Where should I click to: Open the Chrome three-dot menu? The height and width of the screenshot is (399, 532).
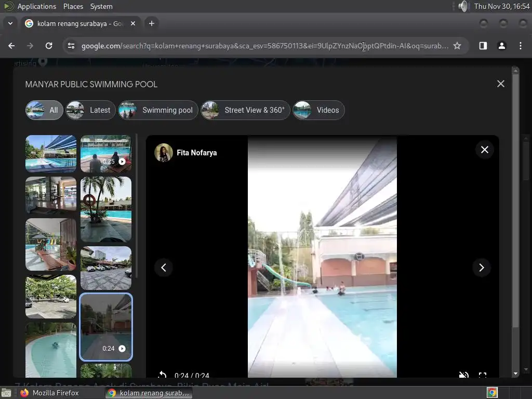click(521, 46)
